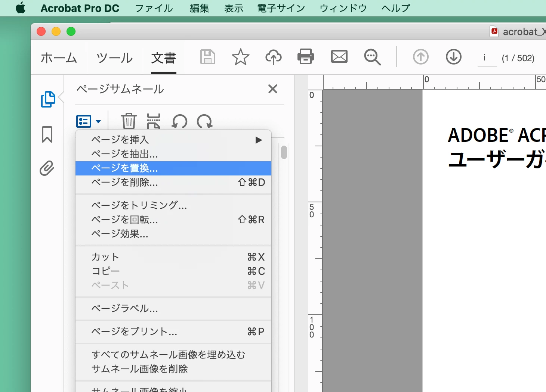Select サムネール画像を削除 menu item
This screenshot has width=546, height=392.
[x=173, y=369]
